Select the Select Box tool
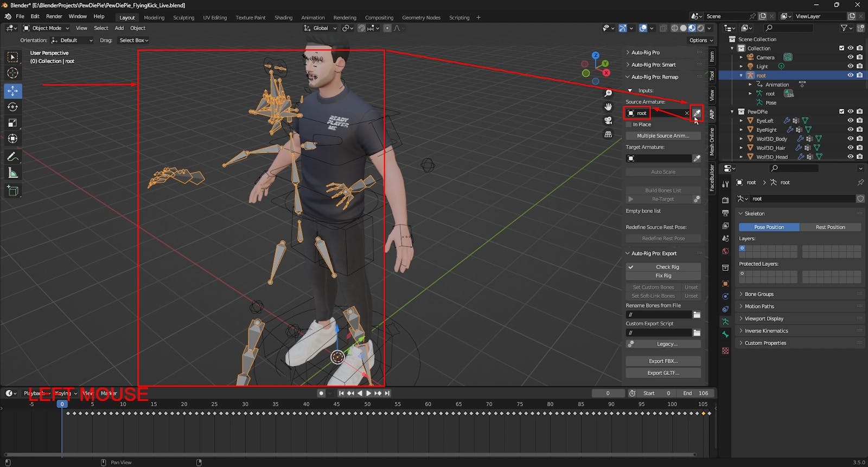Viewport: 868px width, 467px height. 13,57
